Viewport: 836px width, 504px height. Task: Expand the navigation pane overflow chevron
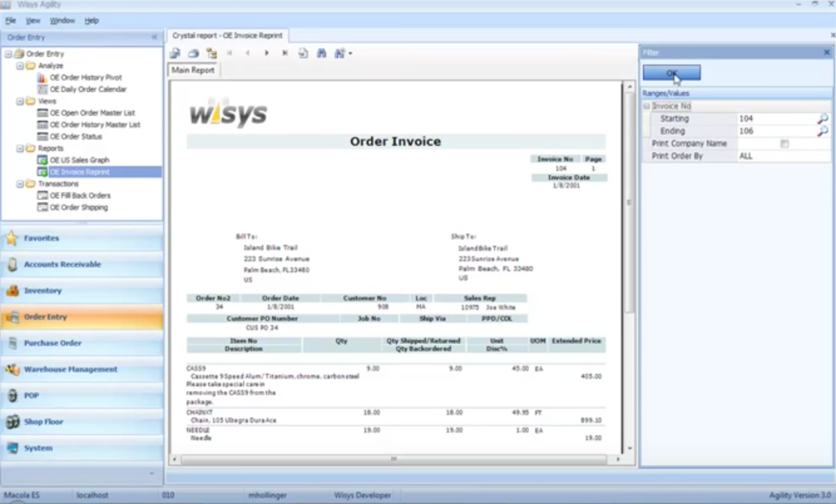pos(152,474)
